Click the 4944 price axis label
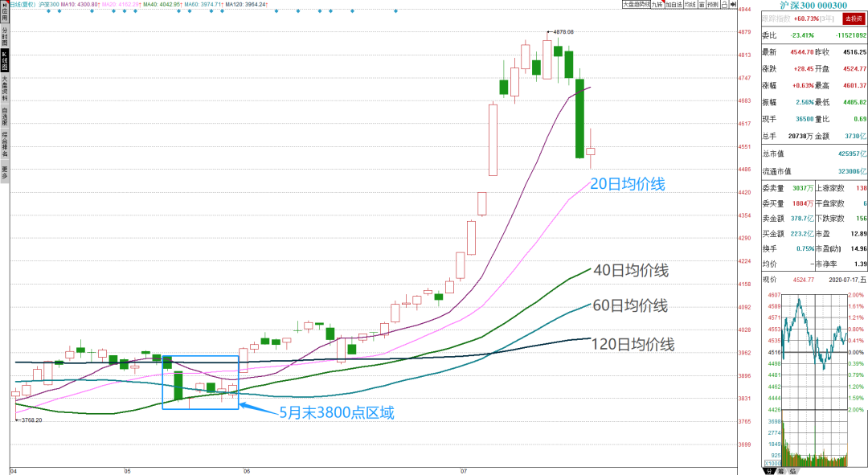 (745, 10)
